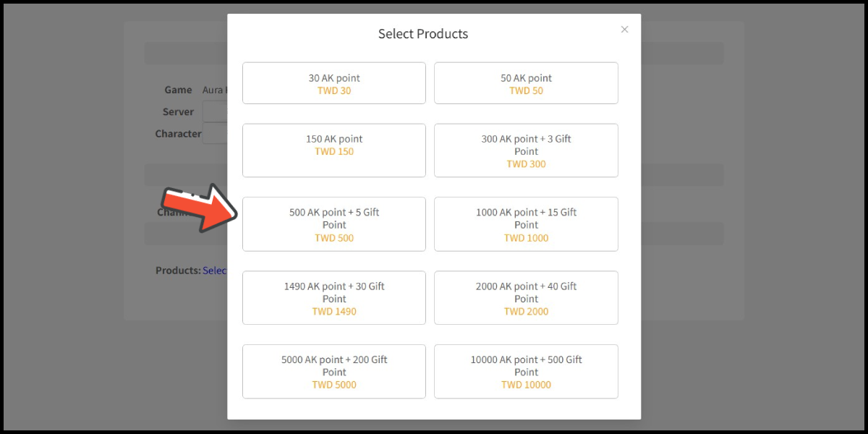This screenshot has width=868, height=434.
Task: Choose 2000 AK point + 40 Gift Point
Action: point(526,298)
